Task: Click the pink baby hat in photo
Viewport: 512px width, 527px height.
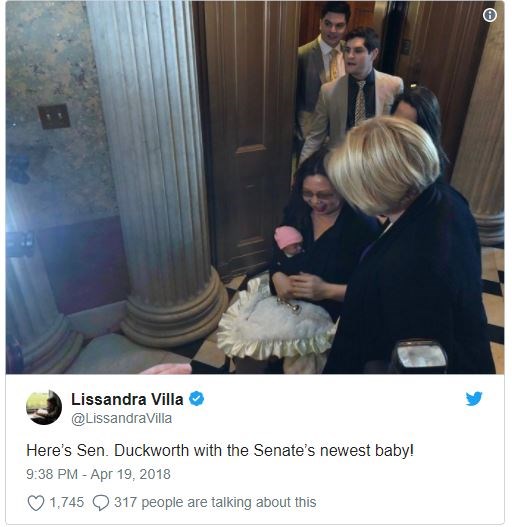Action: pyautogui.click(x=287, y=236)
